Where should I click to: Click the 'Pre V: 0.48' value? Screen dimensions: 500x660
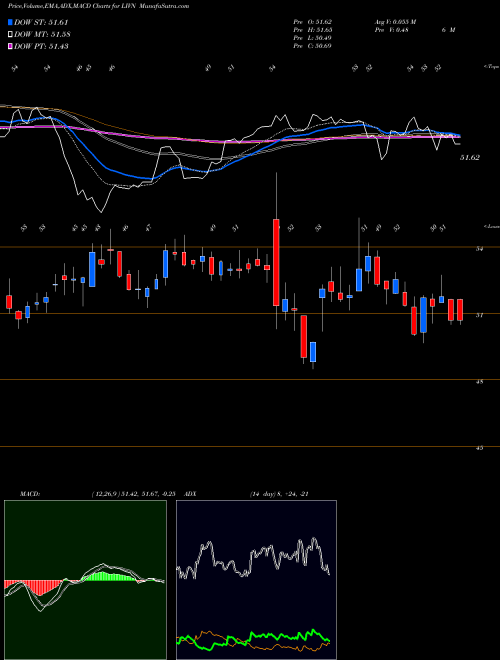[392, 30]
